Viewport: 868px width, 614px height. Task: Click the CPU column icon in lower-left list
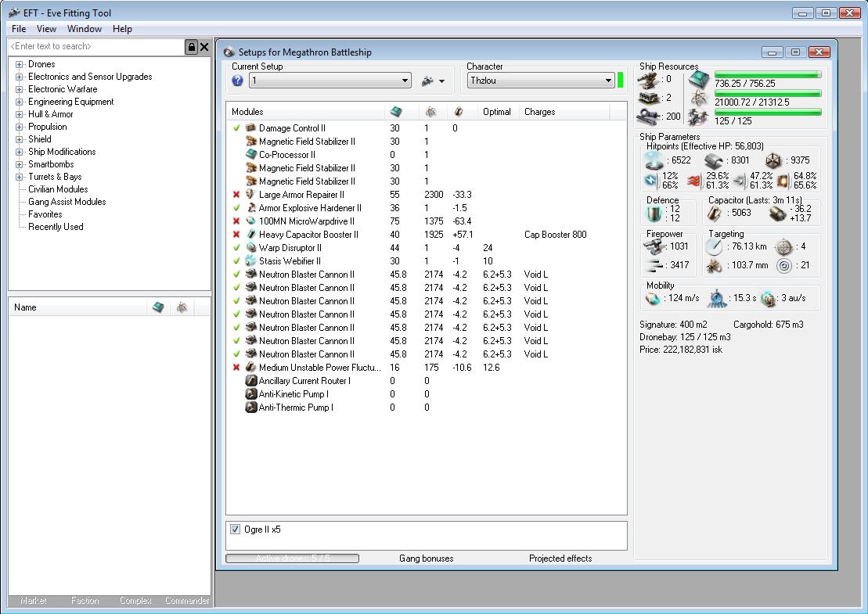(158, 307)
